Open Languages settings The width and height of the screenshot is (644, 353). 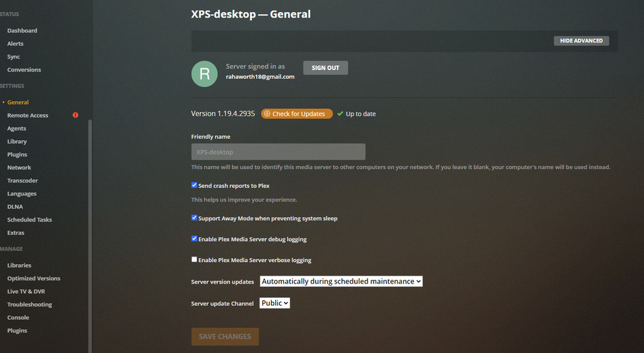22,194
